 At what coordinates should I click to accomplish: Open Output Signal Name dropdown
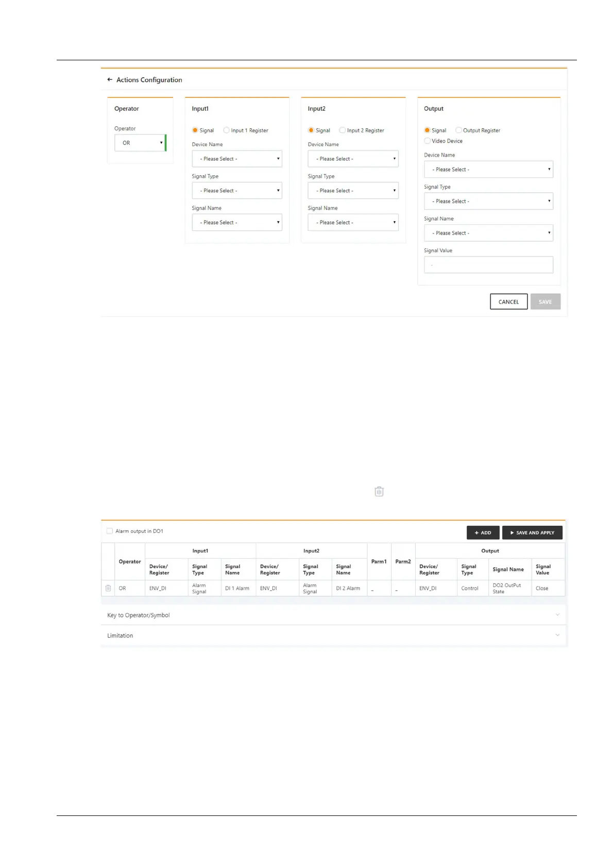[488, 233]
